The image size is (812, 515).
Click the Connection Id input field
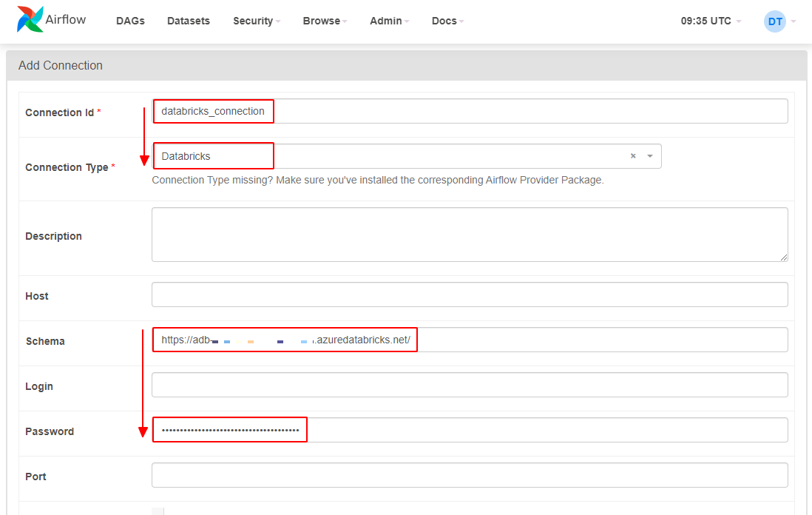470,112
